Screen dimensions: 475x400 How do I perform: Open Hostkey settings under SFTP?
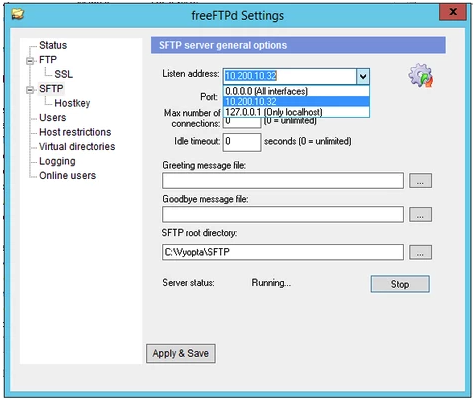coord(72,103)
